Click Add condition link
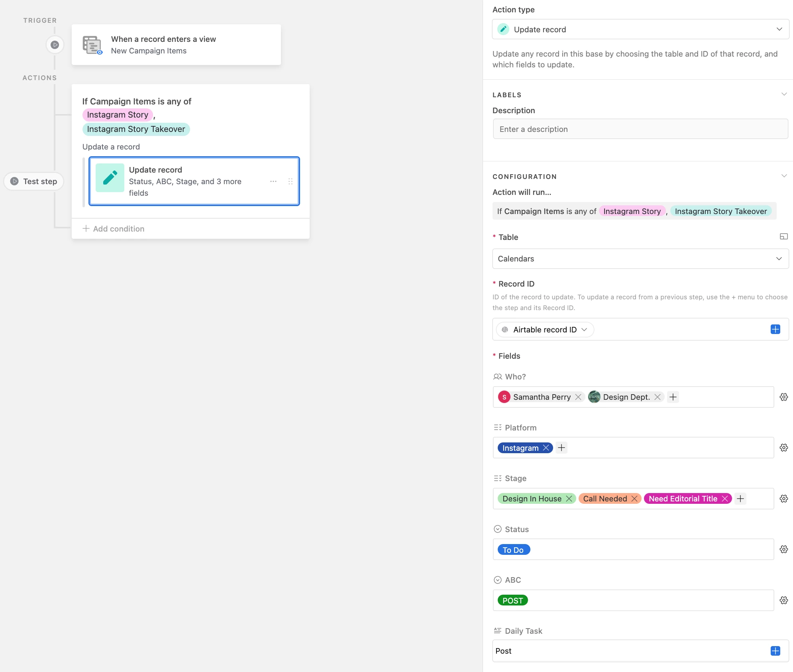Screen dimensions: 793x672 coord(114,229)
